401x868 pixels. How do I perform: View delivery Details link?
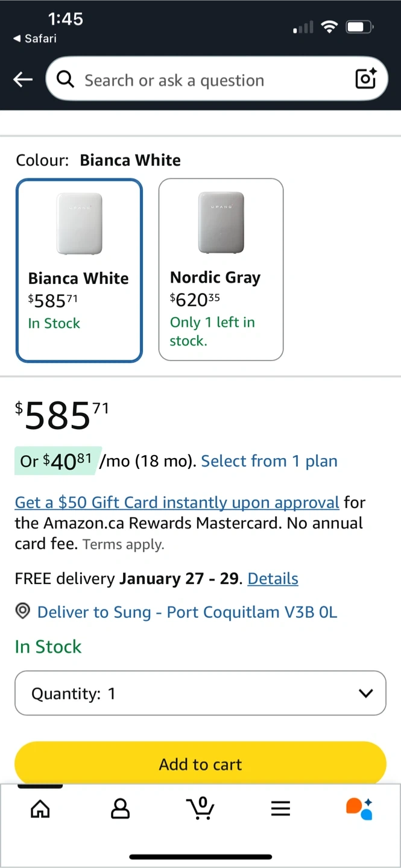point(273,579)
